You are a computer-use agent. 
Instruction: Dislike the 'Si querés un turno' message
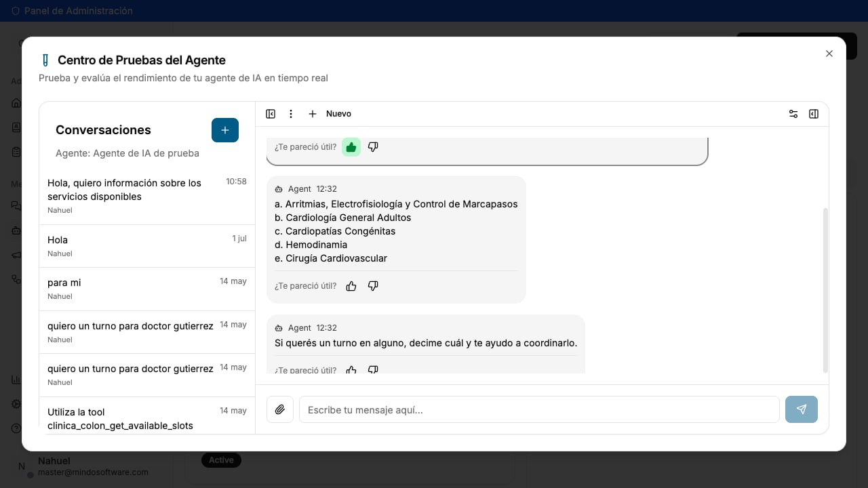click(x=373, y=369)
